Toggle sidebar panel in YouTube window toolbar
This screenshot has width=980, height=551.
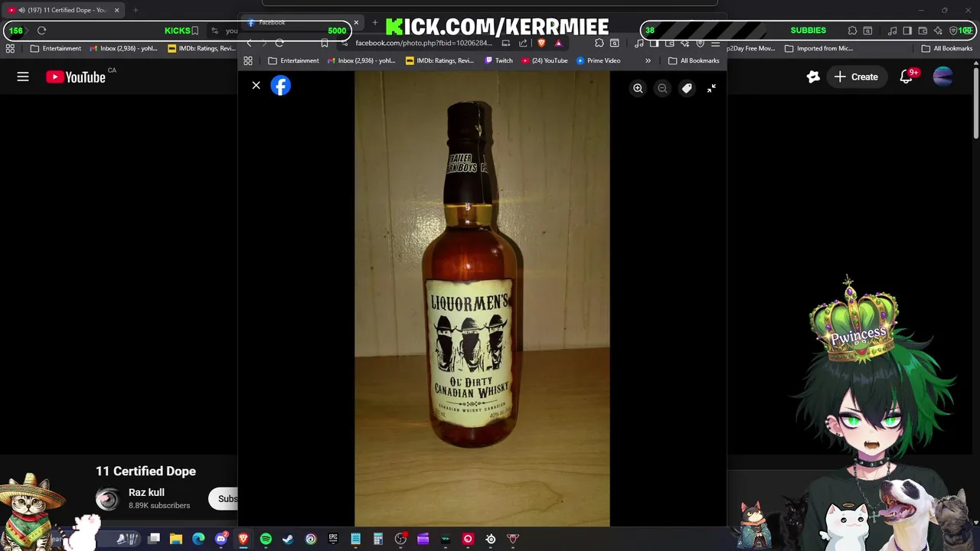[907, 31]
